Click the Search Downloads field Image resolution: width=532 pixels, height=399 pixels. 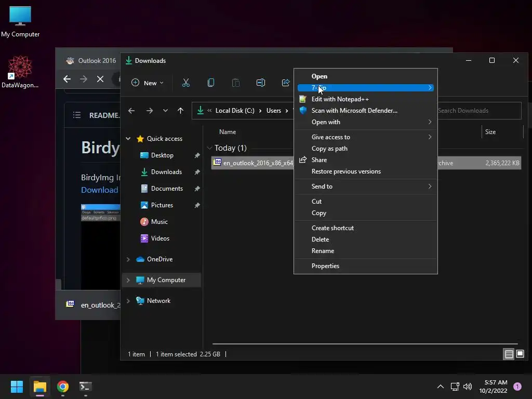tap(479, 111)
